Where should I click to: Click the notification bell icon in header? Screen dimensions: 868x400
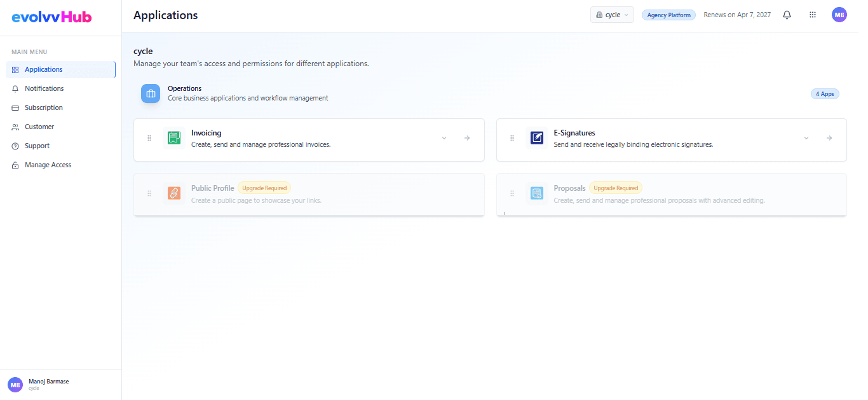787,15
